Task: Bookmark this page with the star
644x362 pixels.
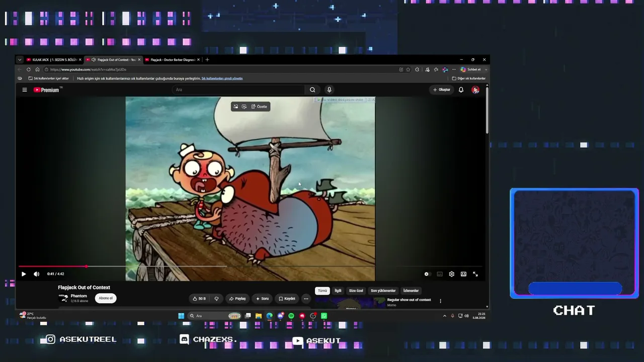Action: coord(408,69)
